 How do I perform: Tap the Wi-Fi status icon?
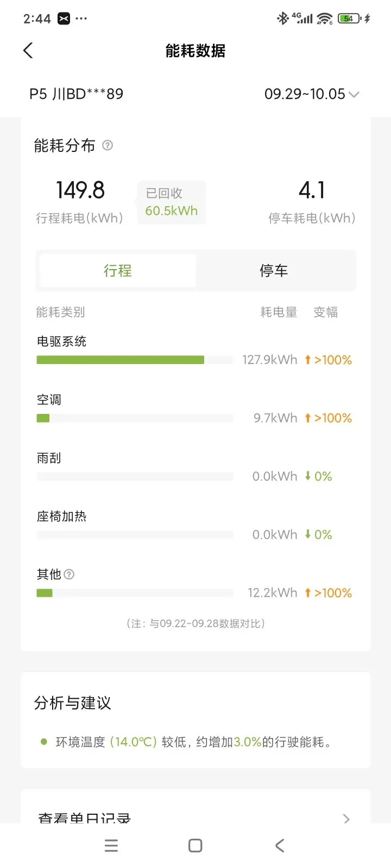[x=325, y=18]
